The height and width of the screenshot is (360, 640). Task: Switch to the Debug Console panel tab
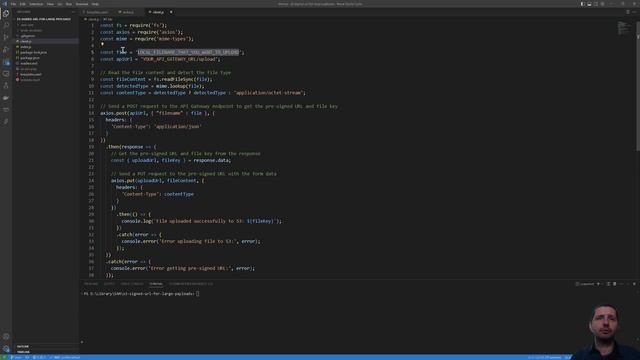point(132,284)
